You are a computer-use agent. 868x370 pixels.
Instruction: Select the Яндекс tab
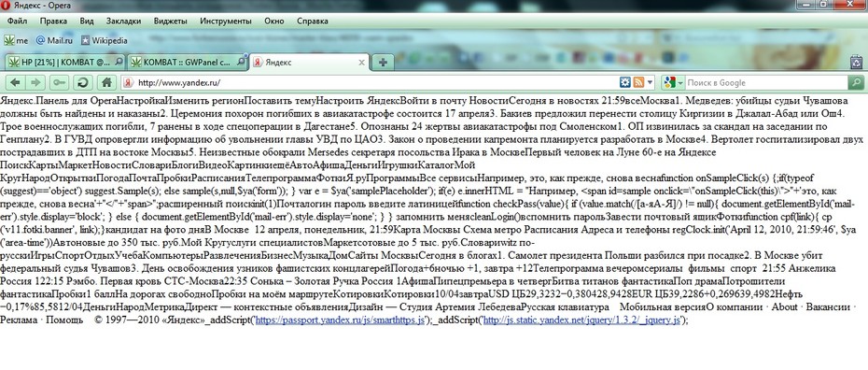[x=310, y=62]
